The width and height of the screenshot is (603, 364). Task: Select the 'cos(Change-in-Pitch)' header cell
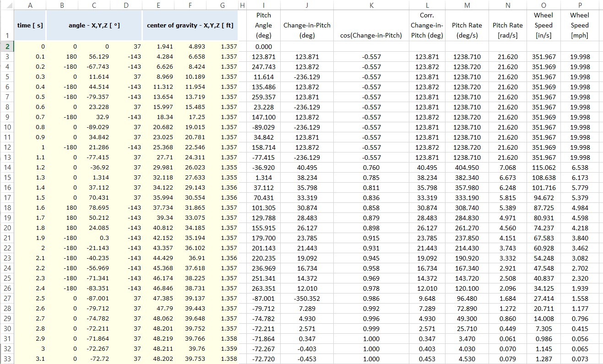point(371,25)
